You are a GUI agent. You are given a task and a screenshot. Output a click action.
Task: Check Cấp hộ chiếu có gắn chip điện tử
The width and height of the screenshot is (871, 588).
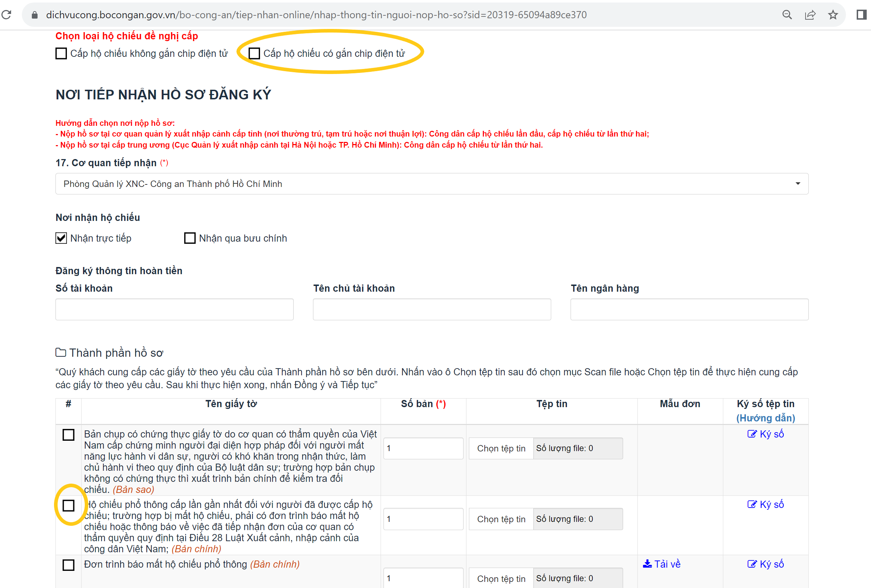coord(254,54)
